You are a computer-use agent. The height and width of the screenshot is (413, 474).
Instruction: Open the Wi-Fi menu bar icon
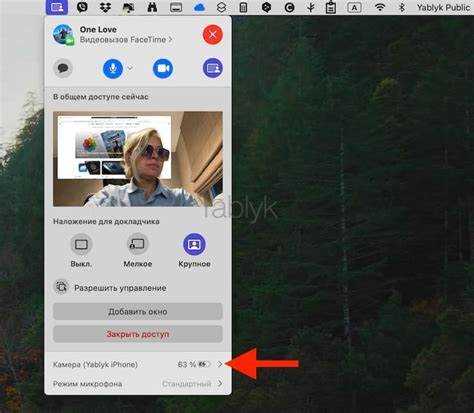pyautogui.click(x=380, y=7)
